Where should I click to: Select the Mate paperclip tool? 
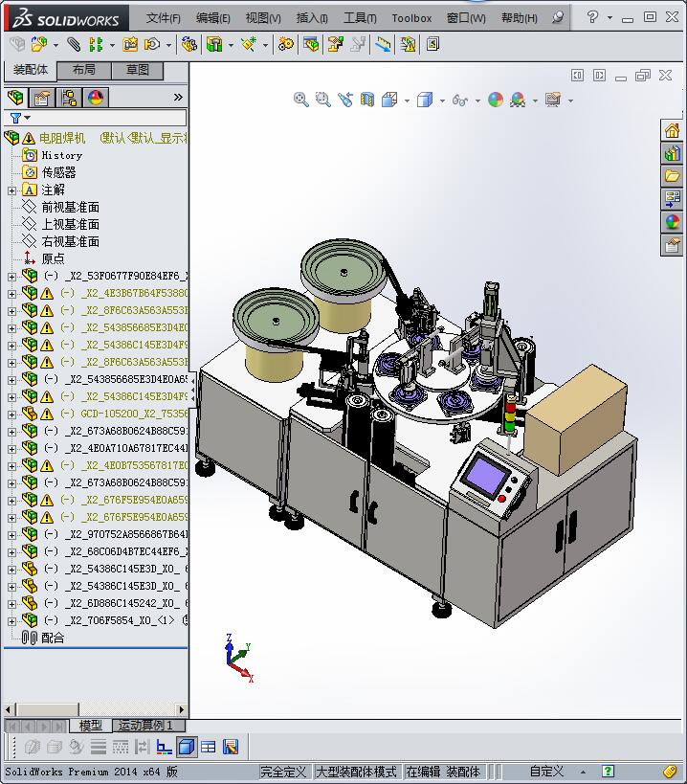click(74, 44)
